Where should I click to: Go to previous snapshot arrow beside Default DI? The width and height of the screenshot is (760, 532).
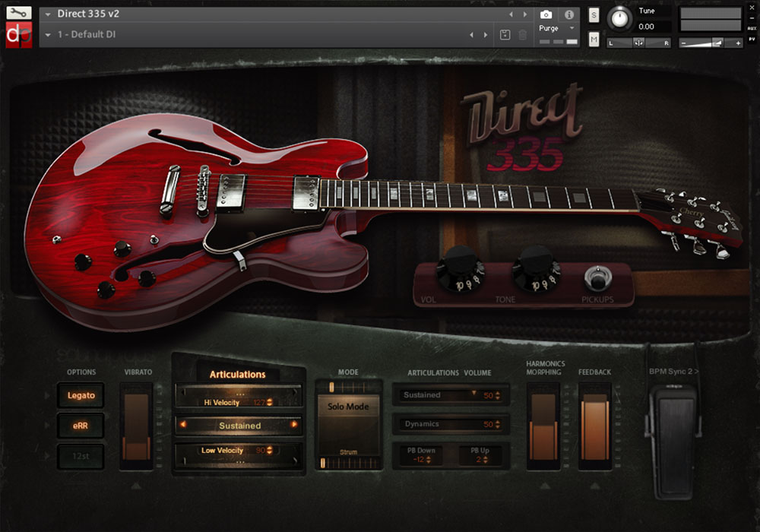[x=472, y=35]
